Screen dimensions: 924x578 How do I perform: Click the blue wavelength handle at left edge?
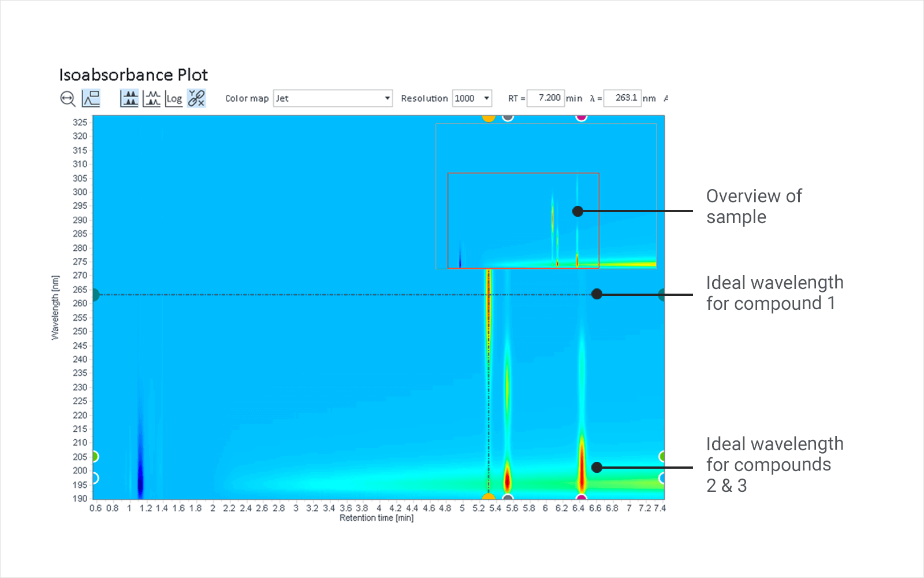(94, 478)
